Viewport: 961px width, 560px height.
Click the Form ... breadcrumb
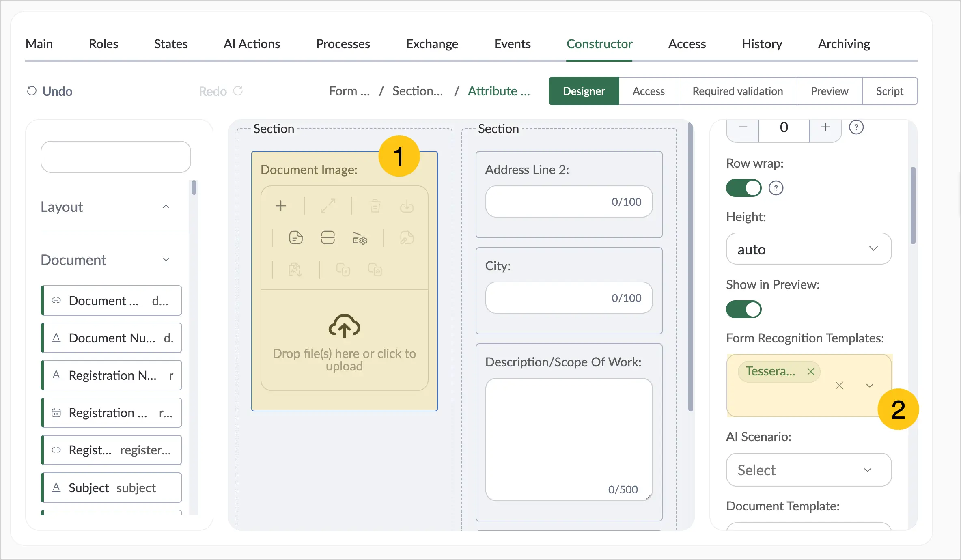click(349, 91)
